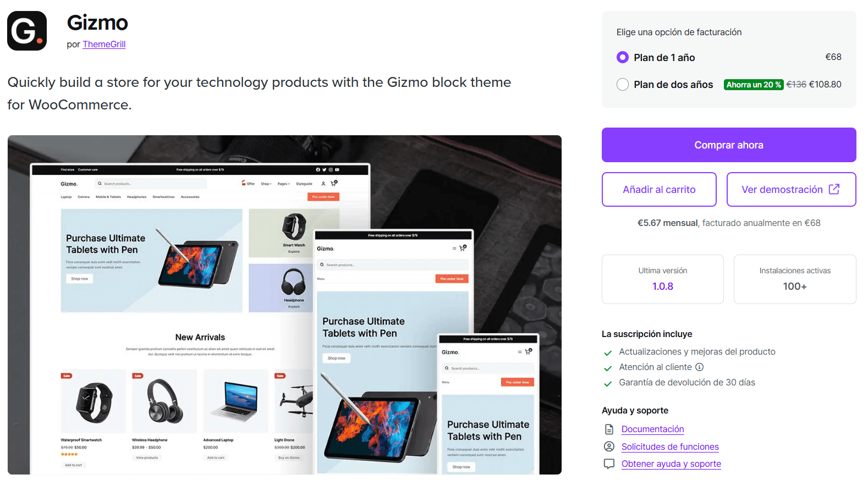
Task: Select the Plan de 1 año radio option
Action: pyautogui.click(x=623, y=57)
